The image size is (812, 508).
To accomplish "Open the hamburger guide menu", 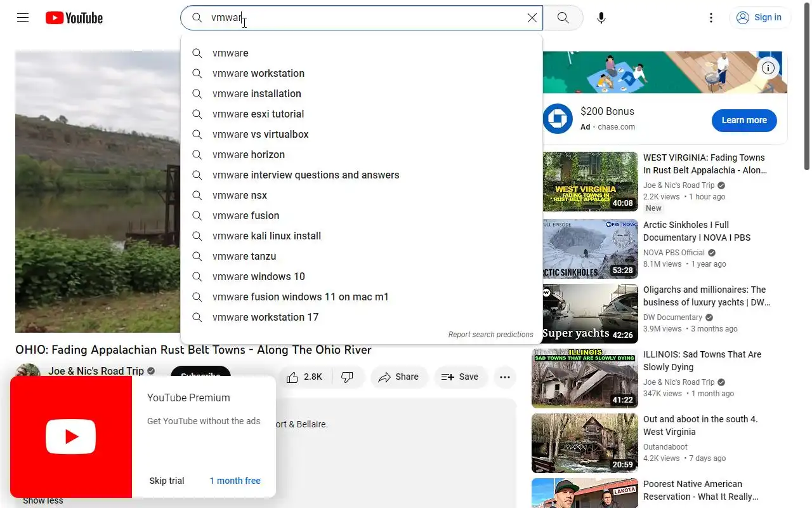I will [23, 18].
